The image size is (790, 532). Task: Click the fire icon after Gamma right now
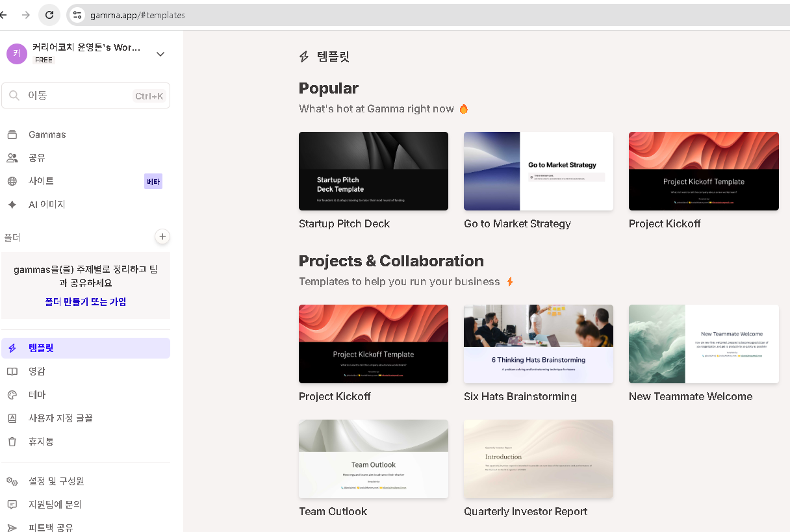(464, 108)
